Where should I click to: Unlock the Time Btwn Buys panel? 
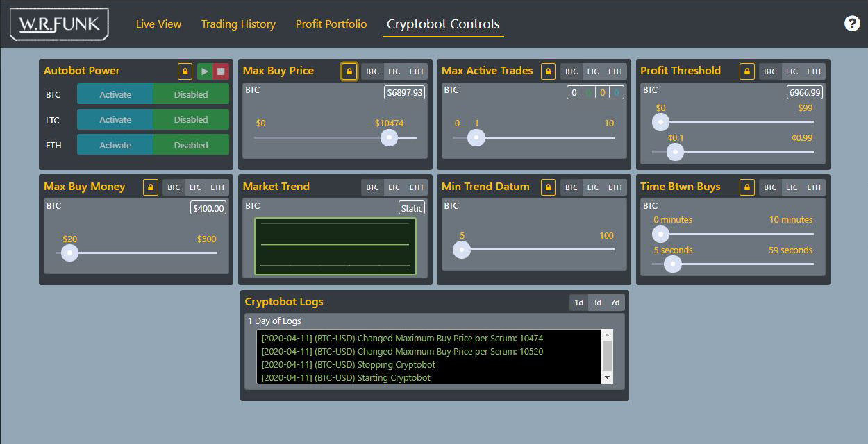(746, 187)
